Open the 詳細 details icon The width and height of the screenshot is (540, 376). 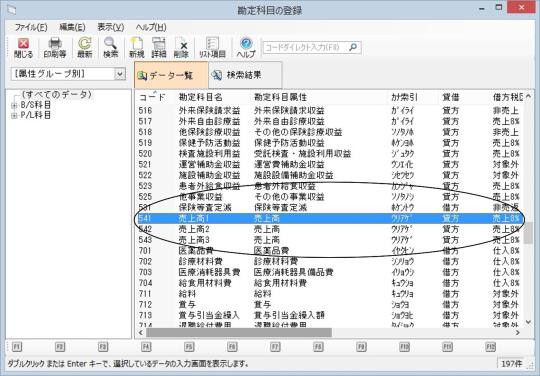158,48
